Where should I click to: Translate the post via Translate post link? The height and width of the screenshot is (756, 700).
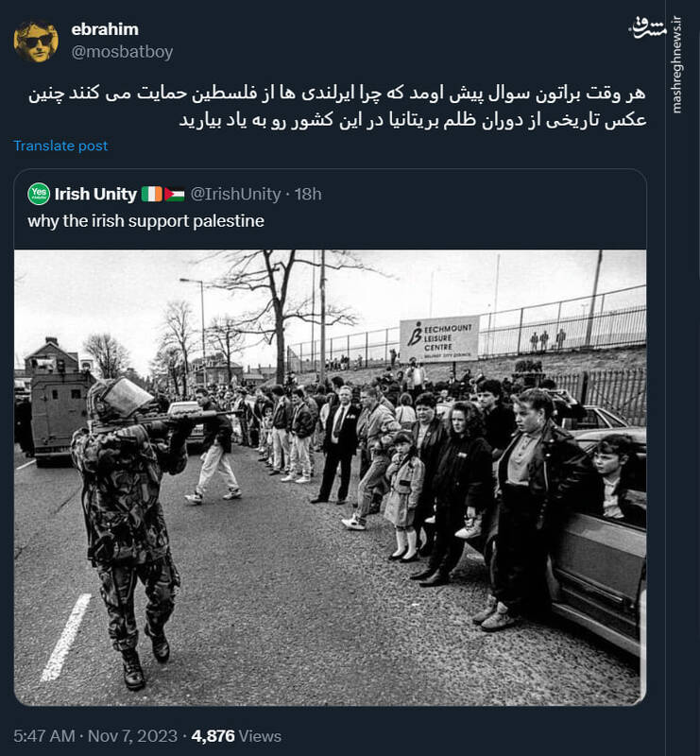[60, 146]
